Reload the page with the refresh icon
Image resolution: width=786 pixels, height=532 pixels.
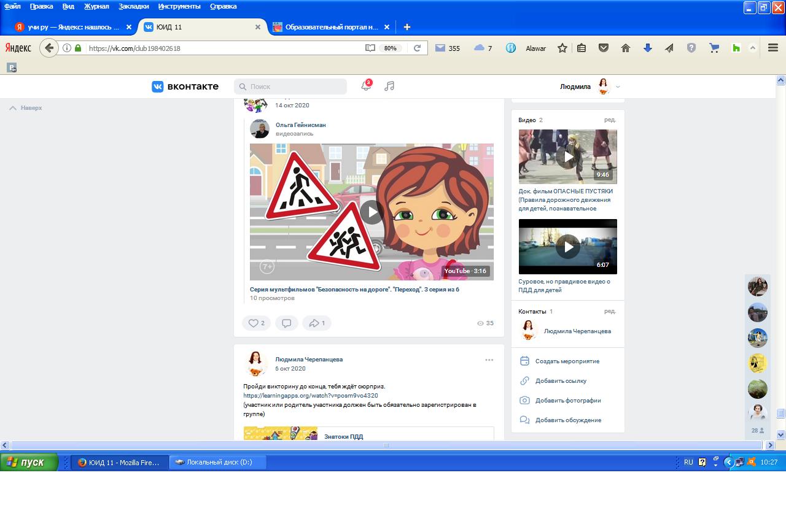(417, 48)
